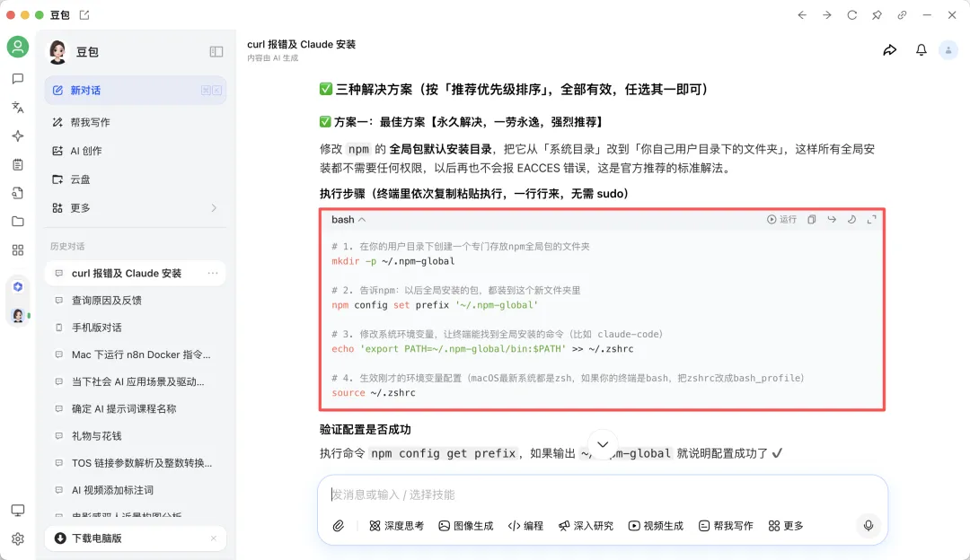Collapse the sidebar with panel toggle icon

click(216, 52)
